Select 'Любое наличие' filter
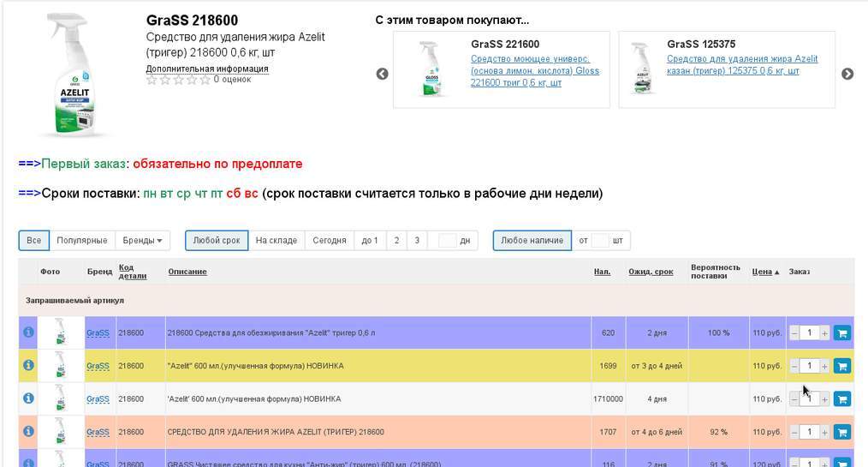Screen dimensions: 868x467 (x=532, y=241)
